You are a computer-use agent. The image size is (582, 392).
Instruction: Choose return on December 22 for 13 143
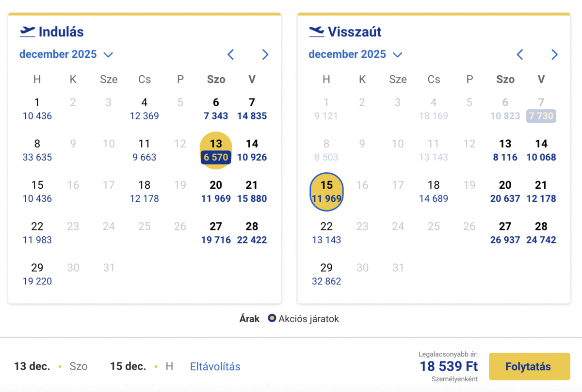click(x=326, y=233)
